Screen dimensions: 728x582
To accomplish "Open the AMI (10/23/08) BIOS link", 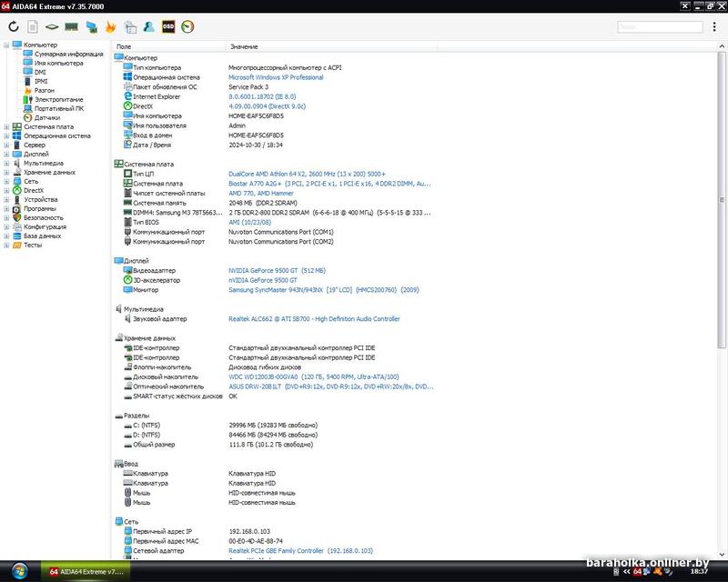I will [x=249, y=222].
